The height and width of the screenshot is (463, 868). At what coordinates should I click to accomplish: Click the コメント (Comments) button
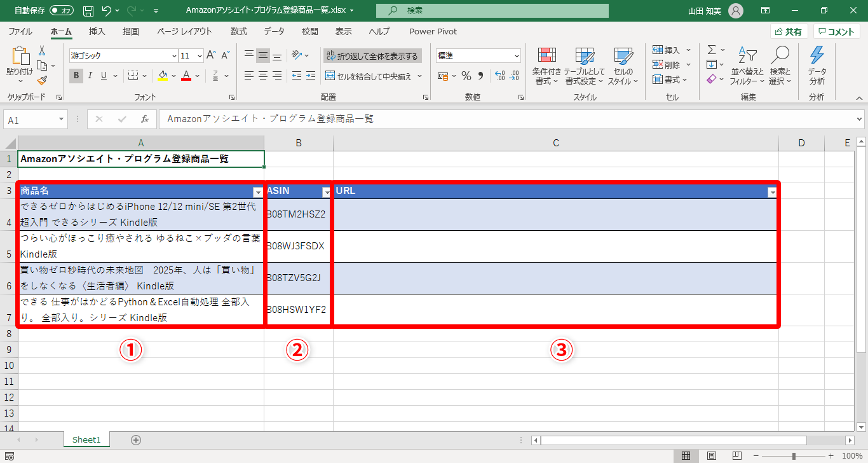pos(836,32)
